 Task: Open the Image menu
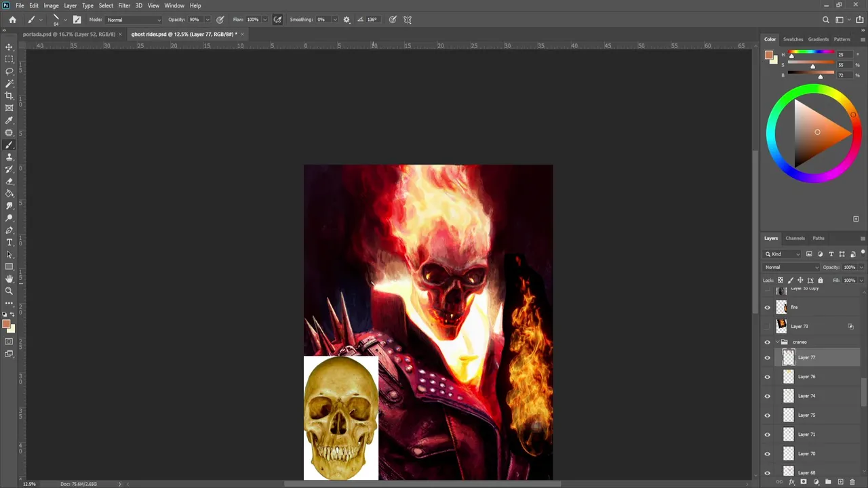point(51,5)
